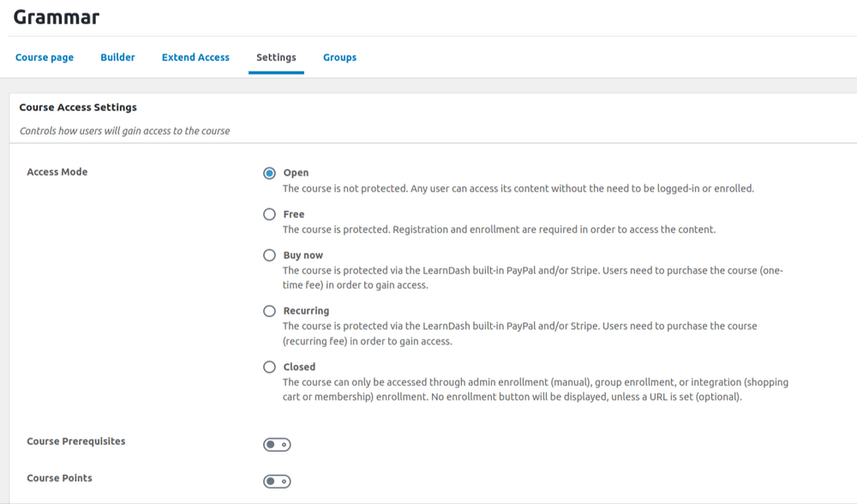Click the Course Prerequisites text label
Image resolution: width=857 pixels, height=504 pixels.
coord(76,441)
